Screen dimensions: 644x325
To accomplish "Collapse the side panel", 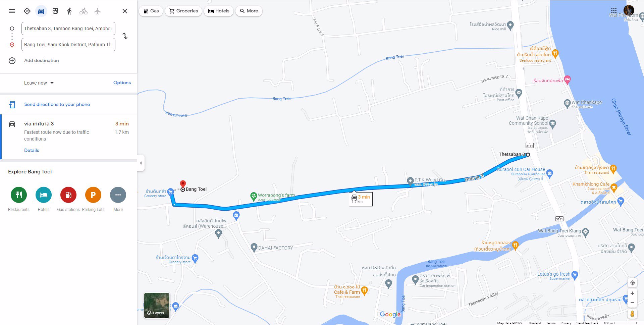I will click(x=141, y=163).
